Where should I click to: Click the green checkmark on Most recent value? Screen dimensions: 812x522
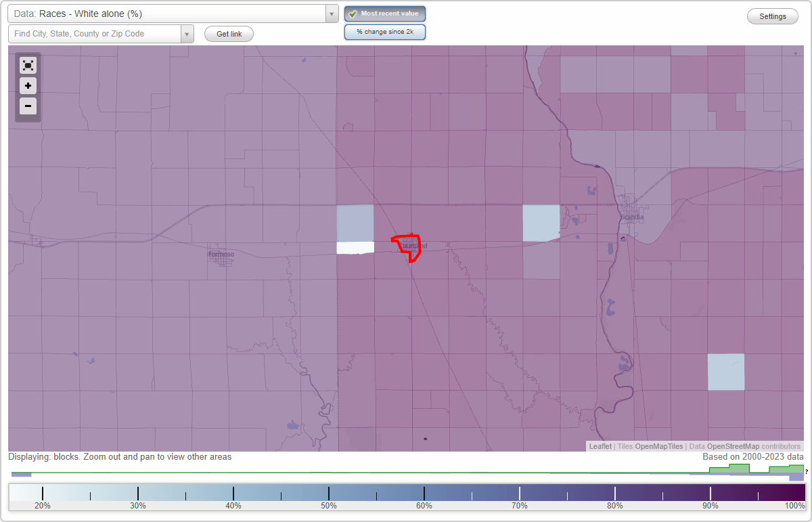pos(352,14)
